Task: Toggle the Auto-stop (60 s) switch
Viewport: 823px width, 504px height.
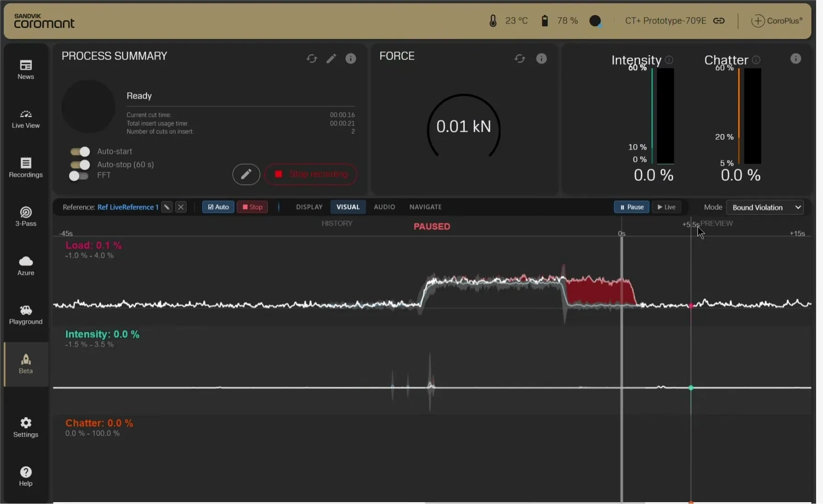Action: tap(80, 164)
